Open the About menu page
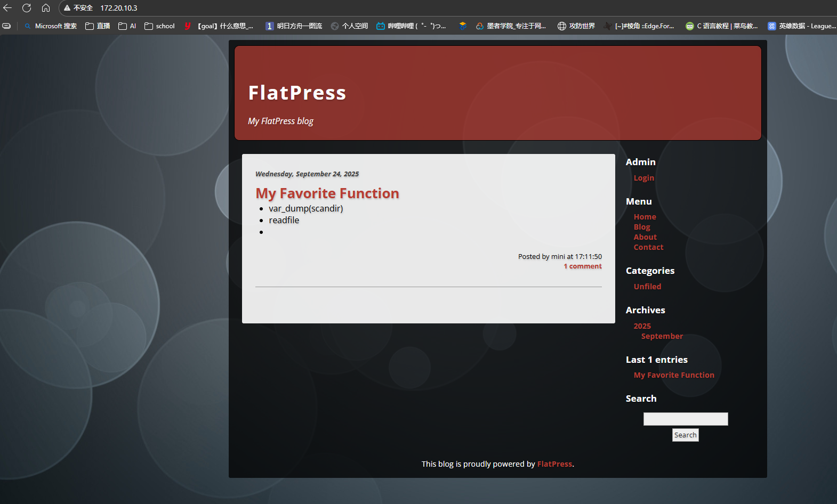Viewport: 837px width, 504px height. (x=645, y=237)
